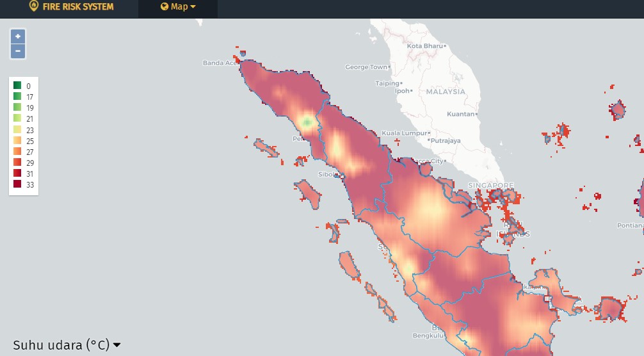
Task: Zoom out with the minus button
Action: [x=18, y=51]
